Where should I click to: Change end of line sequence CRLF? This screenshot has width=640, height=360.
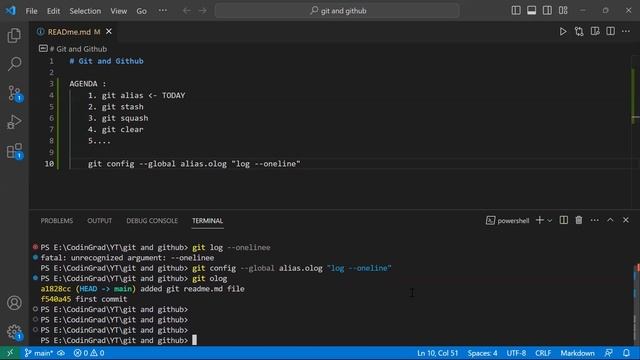[x=543, y=353]
